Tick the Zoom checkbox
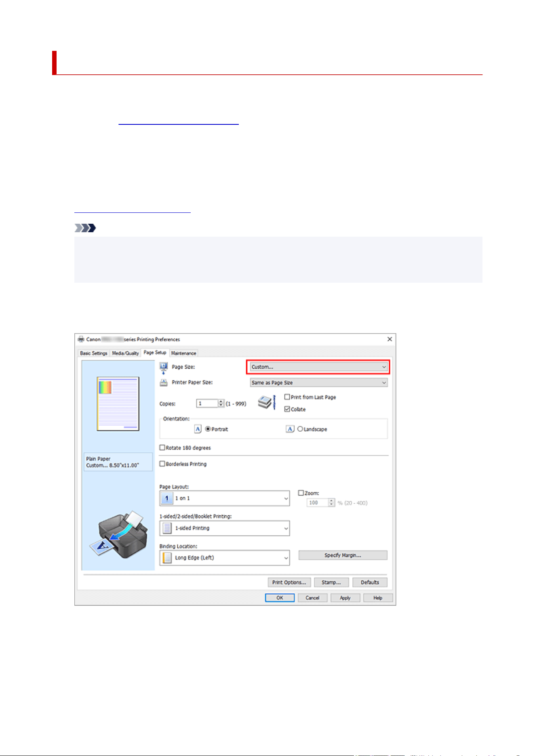 [301, 493]
